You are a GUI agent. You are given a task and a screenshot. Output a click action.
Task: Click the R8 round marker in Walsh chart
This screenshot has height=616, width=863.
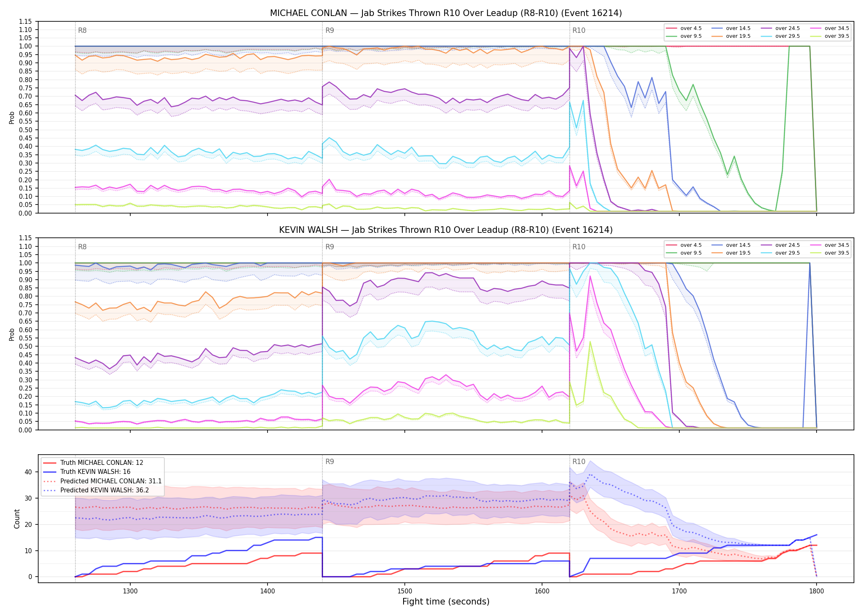82,247
